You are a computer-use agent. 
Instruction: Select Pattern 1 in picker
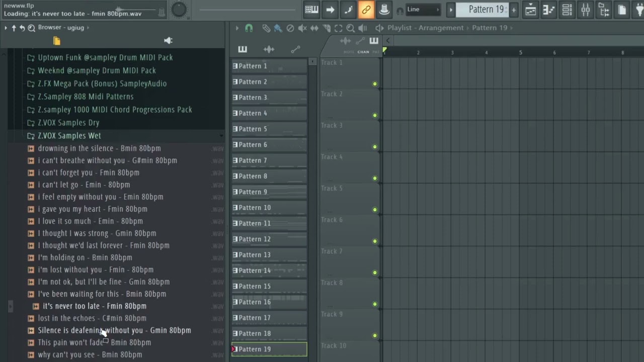point(269,66)
